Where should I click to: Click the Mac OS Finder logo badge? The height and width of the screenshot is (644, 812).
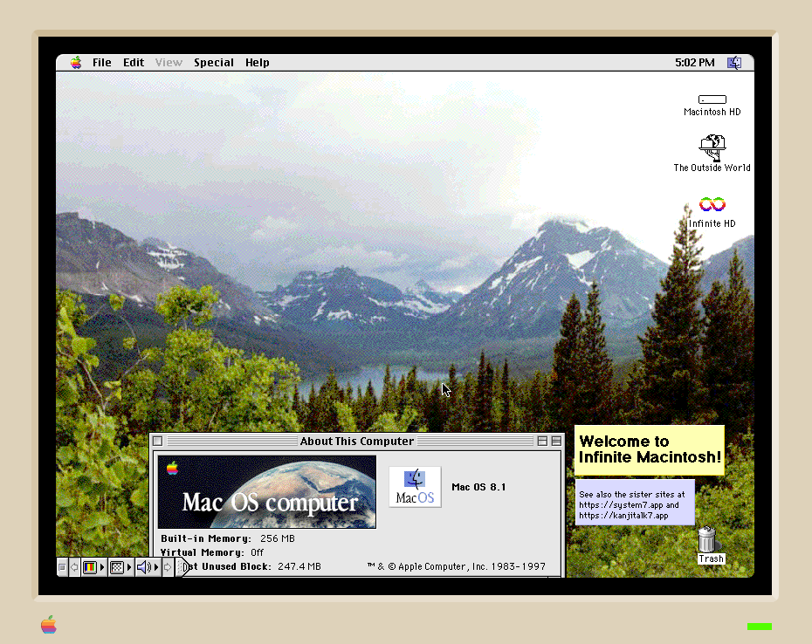[415, 486]
